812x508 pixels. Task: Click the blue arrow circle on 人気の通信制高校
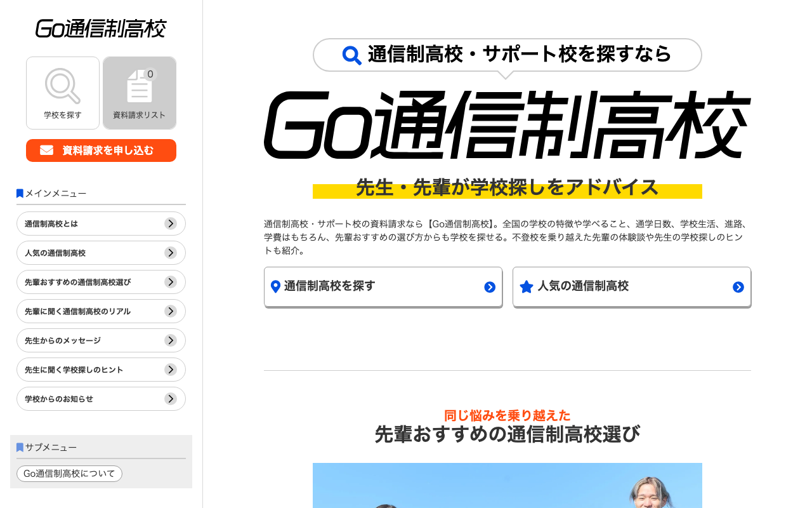coord(738,287)
